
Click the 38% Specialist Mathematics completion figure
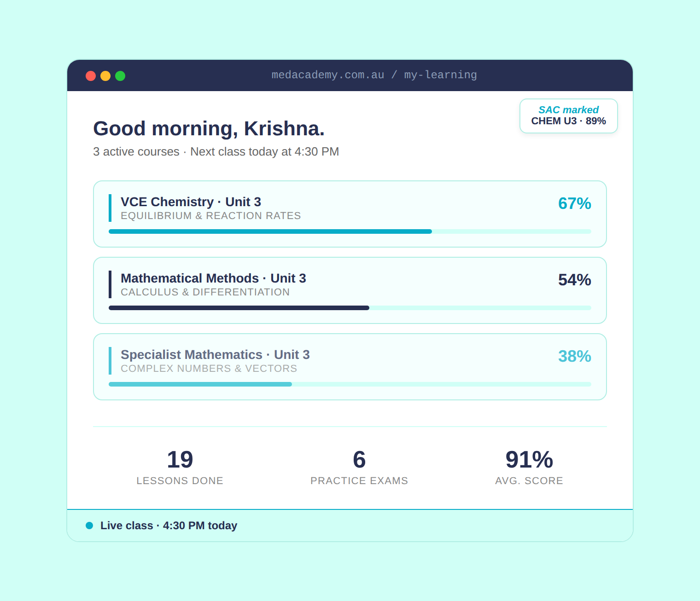pyautogui.click(x=574, y=356)
